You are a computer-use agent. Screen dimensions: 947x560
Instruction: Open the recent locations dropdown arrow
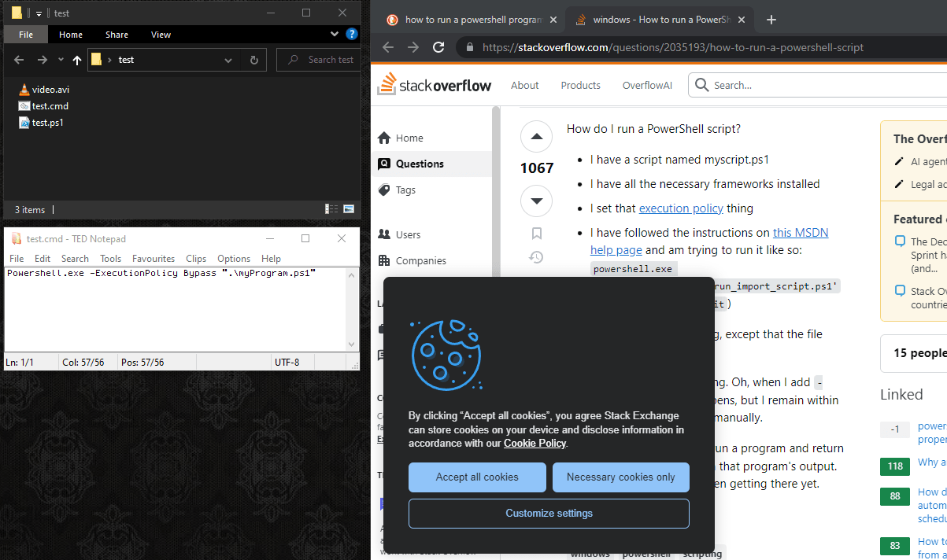point(60,60)
